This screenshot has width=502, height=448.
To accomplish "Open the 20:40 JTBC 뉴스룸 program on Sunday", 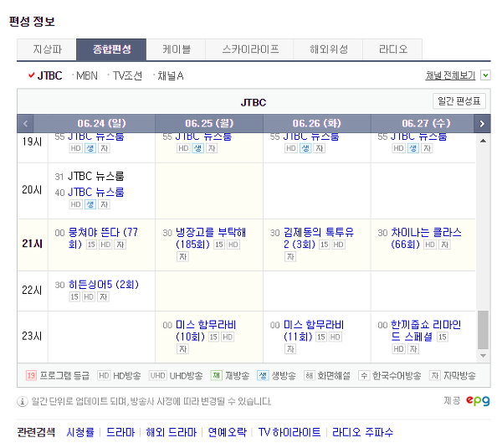I will click(95, 193).
